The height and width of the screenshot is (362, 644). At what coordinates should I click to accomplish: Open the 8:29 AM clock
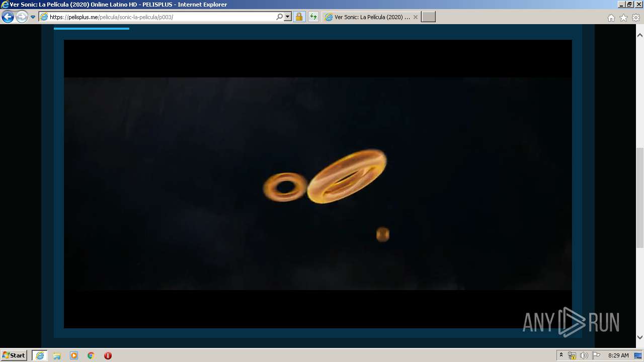tap(618, 355)
